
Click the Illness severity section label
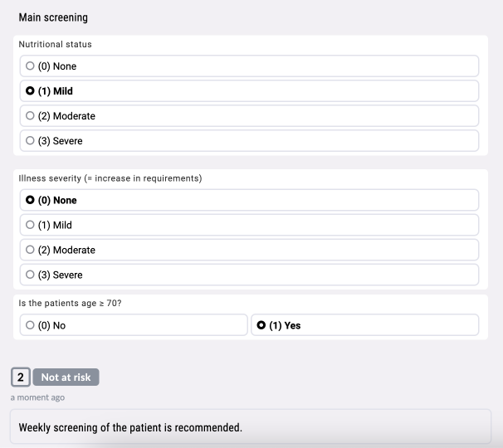pos(110,178)
